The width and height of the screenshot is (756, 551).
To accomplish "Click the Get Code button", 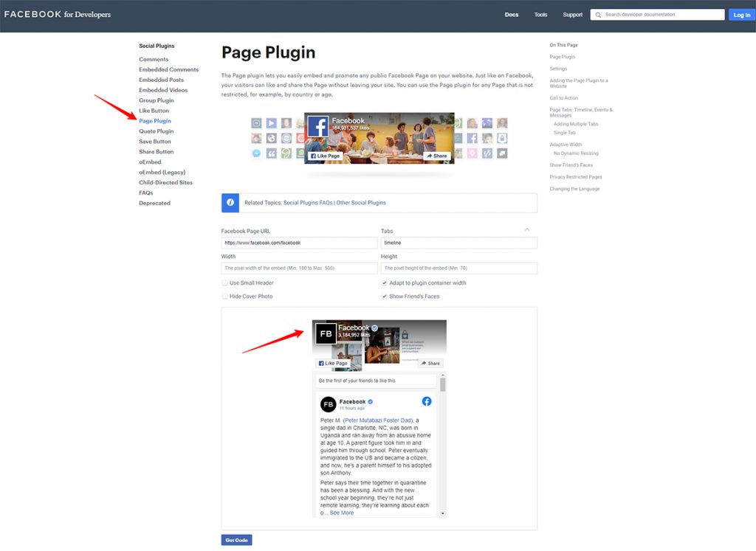I will point(236,540).
